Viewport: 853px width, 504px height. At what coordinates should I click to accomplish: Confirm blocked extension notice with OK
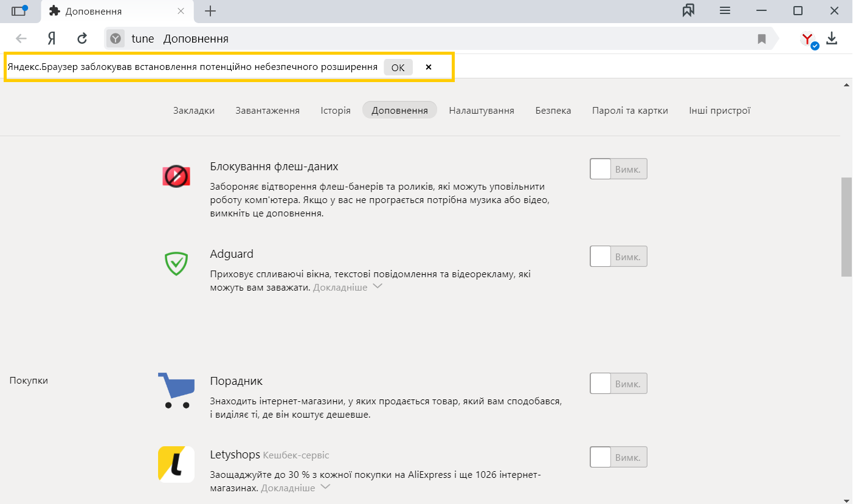tap(398, 67)
